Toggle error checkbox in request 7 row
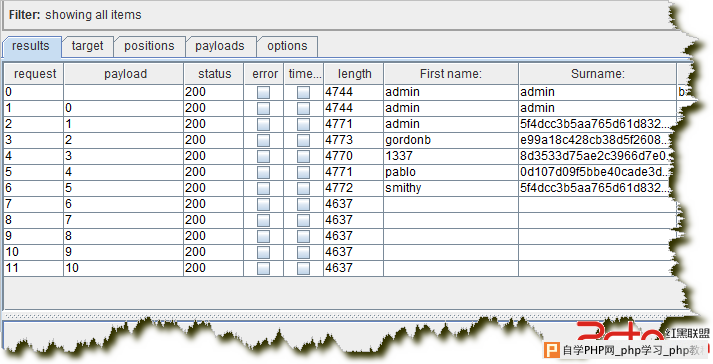The height and width of the screenshot is (364, 713). [263, 204]
